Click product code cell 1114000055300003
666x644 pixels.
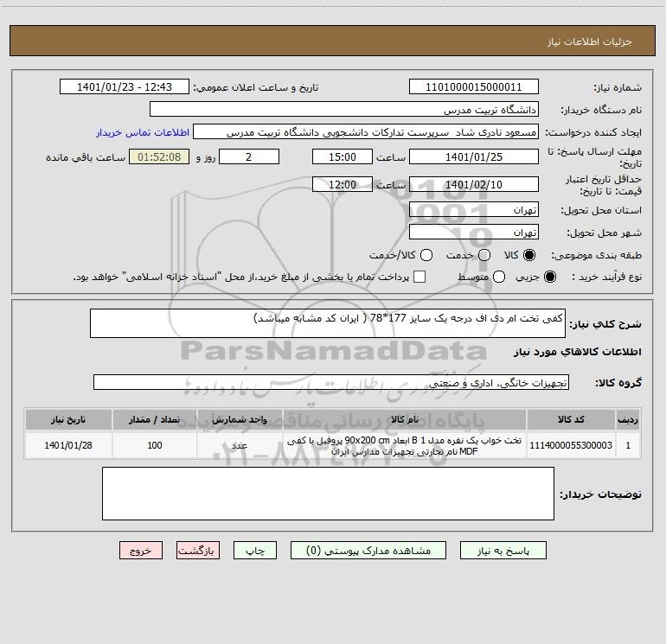[x=571, y=445]
